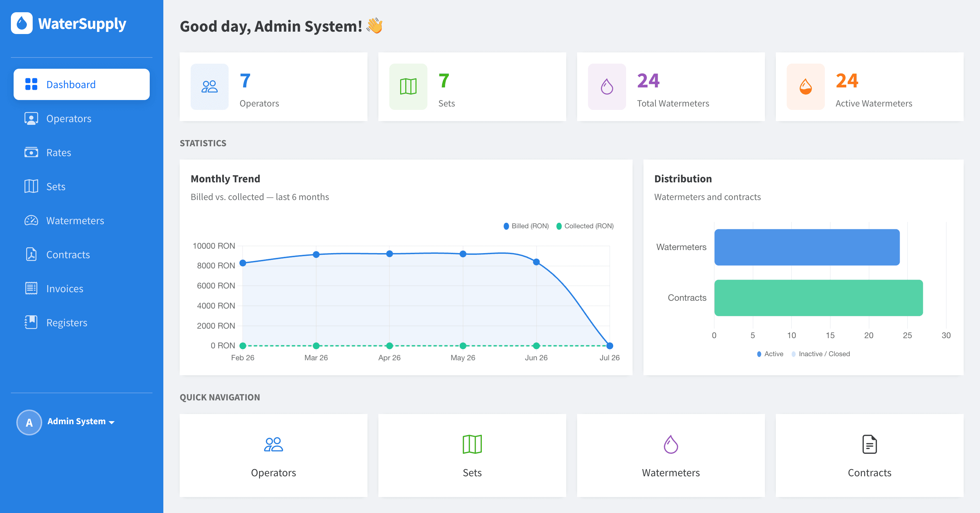Open the Dashboard menu item
This screenshot has height=513, width=980.
[81, 84]
